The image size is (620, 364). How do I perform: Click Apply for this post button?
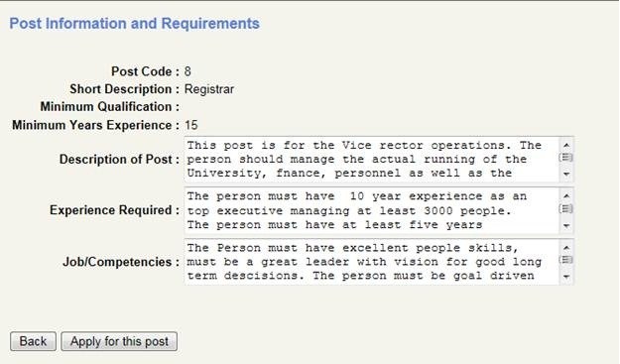pos(119,341)
